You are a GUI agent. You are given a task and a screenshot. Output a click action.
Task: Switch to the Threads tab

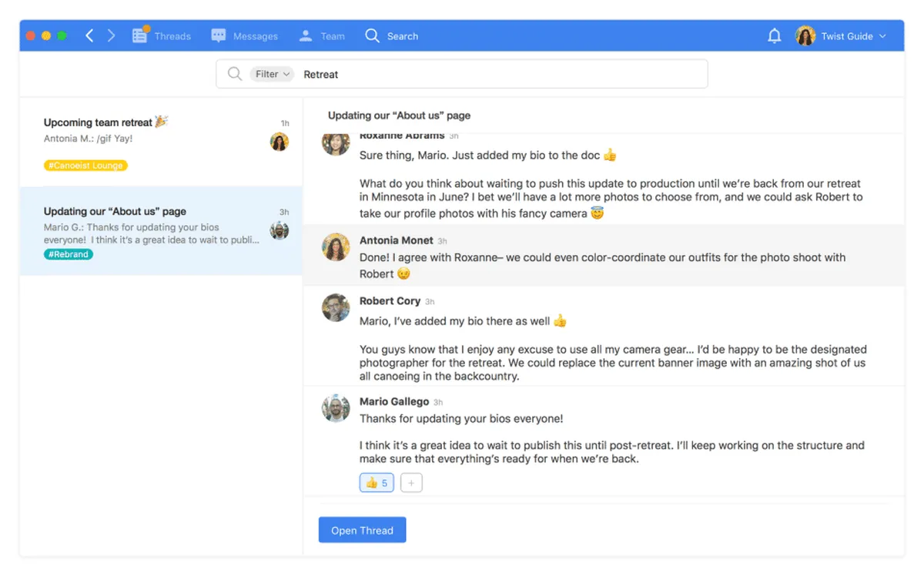pos(172,36)
